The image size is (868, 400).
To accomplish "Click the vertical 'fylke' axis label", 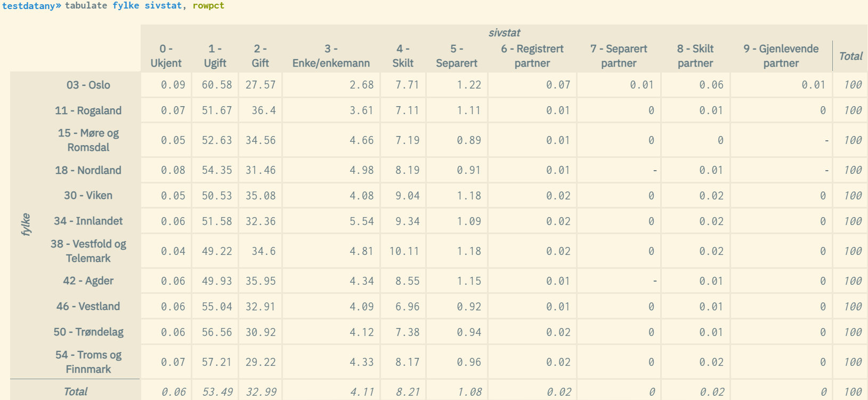I will tap(26, 225).
